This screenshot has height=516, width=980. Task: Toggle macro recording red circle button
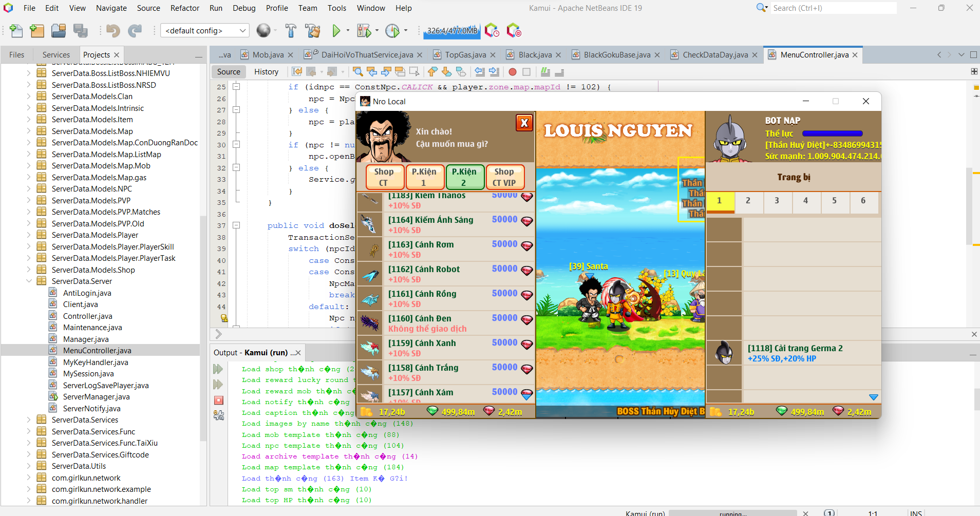coord(512,72)
